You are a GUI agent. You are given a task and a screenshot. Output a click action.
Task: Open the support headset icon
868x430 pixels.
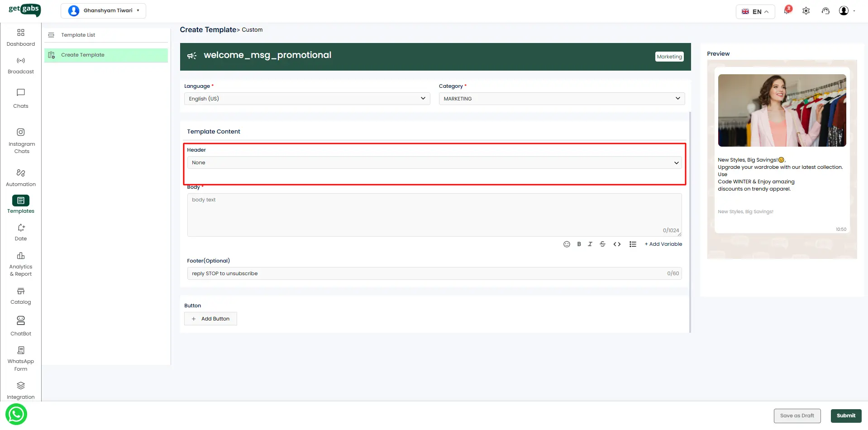825,11
